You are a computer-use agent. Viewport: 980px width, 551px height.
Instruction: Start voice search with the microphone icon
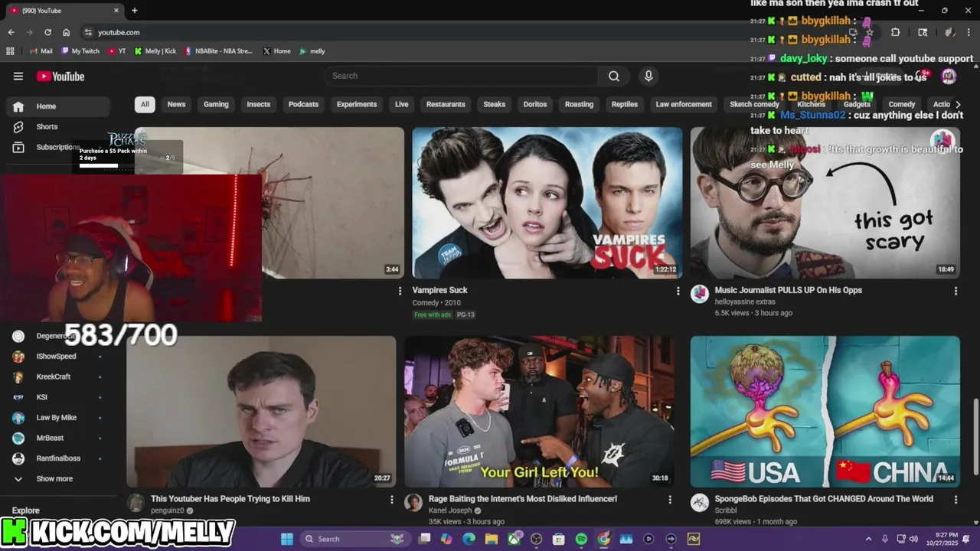[648, 76]
